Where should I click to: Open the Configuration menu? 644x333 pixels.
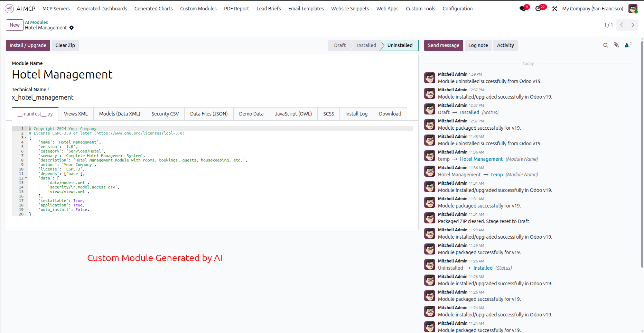(x=457, y=9)
